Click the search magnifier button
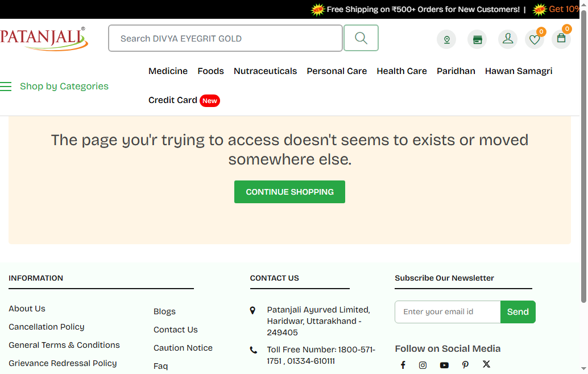This screenshot has height=374, width=588. coord(361,38)
